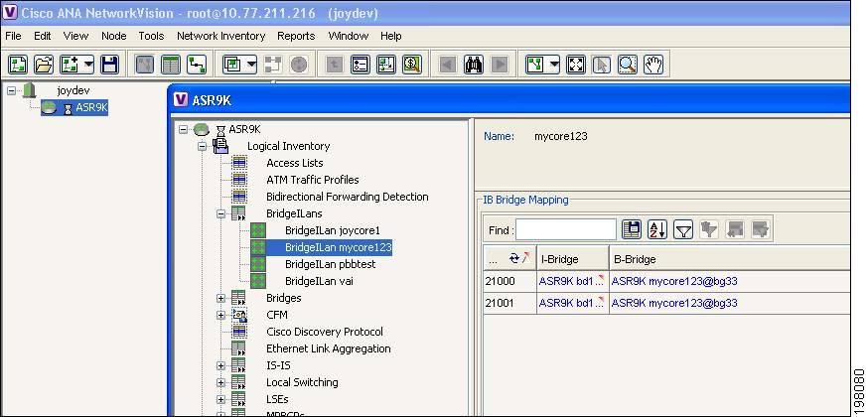Click the refresh icon in first column header

pos(514,258)
